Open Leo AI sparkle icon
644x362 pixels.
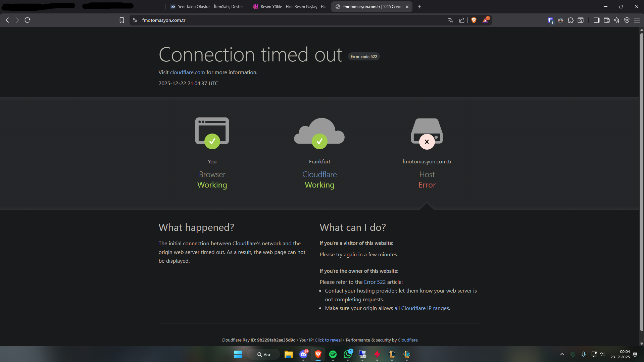(x=617, y=20)
